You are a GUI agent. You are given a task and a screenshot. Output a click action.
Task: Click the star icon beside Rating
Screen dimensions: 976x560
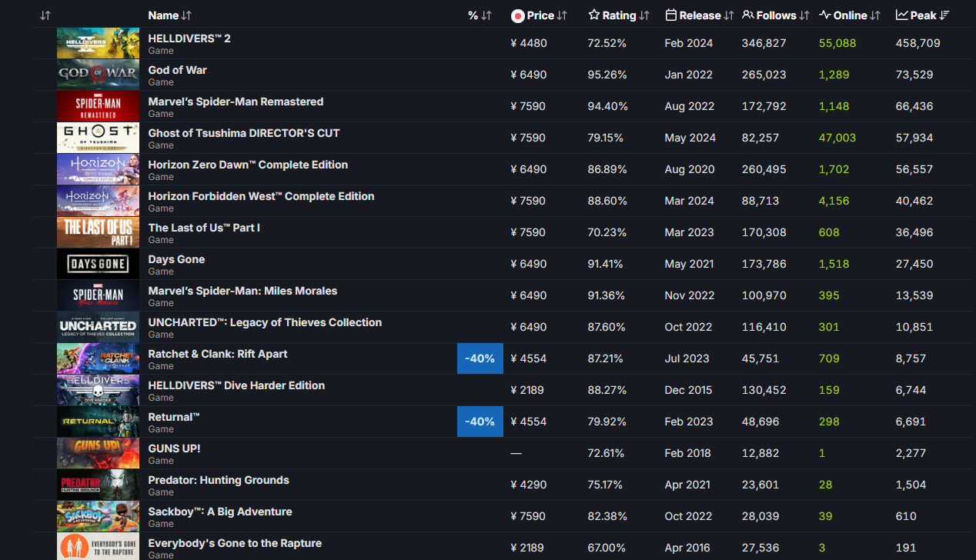click(x=593, y=15)
